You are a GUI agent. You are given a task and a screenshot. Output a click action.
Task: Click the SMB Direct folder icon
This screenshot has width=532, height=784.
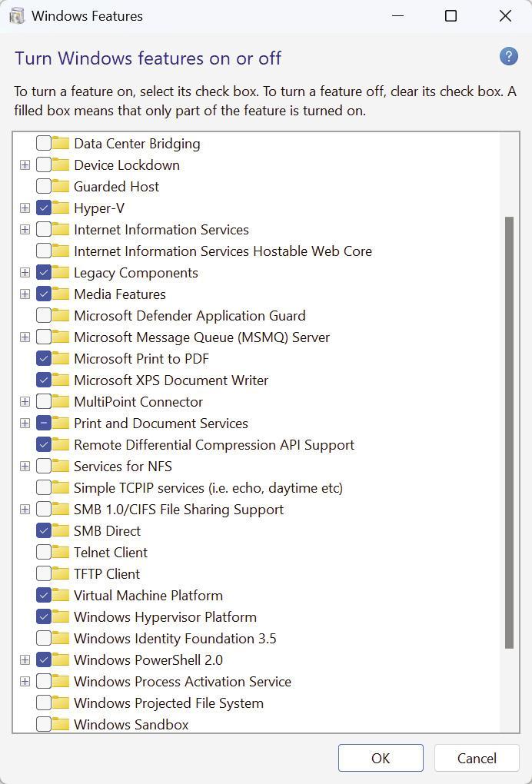[61, 530]
